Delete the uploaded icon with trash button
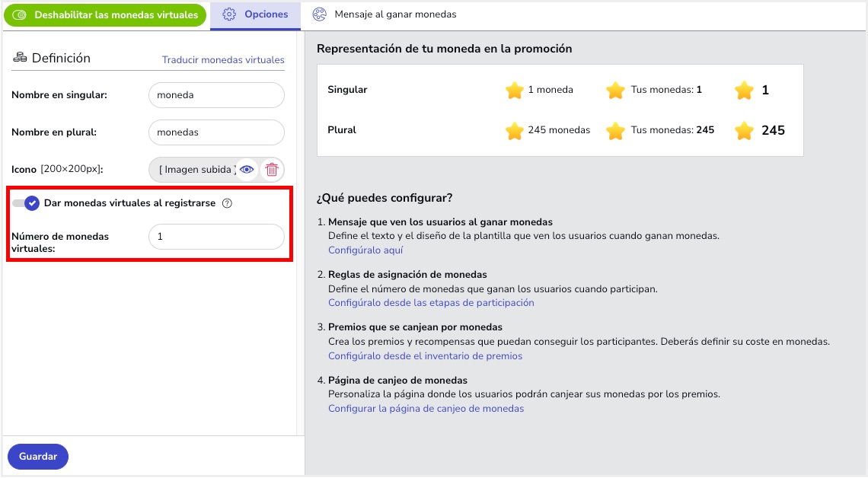868x478 pixels. (272, 170)
